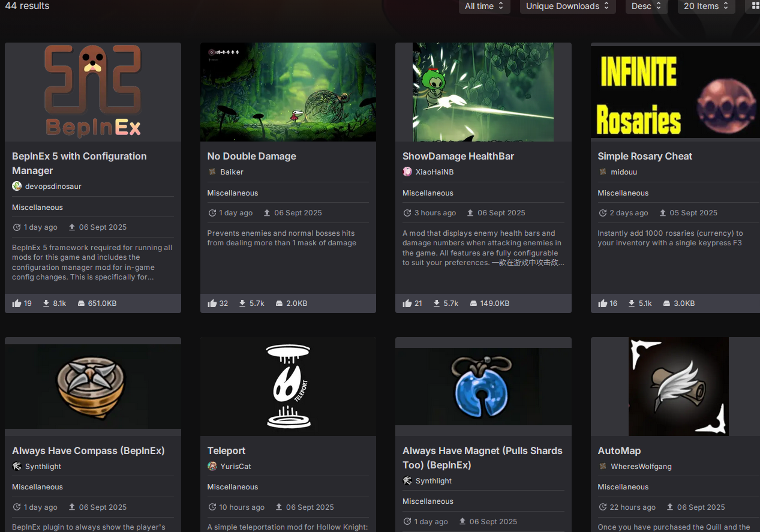View author YurisCat profile
The height and width of the screenshot is (532, 760).
point(236,466)
